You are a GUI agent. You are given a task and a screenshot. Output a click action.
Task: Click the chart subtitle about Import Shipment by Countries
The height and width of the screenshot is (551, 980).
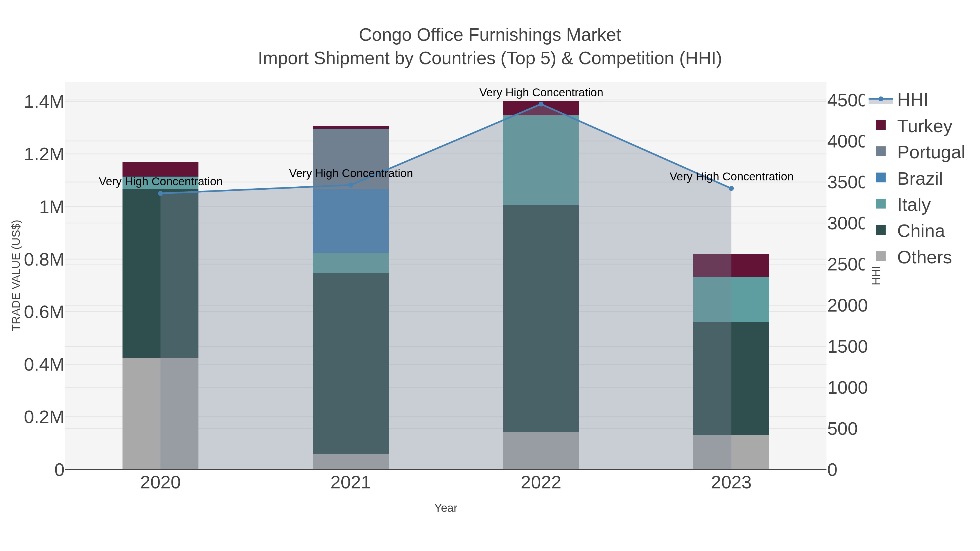[x=490, y=59]
